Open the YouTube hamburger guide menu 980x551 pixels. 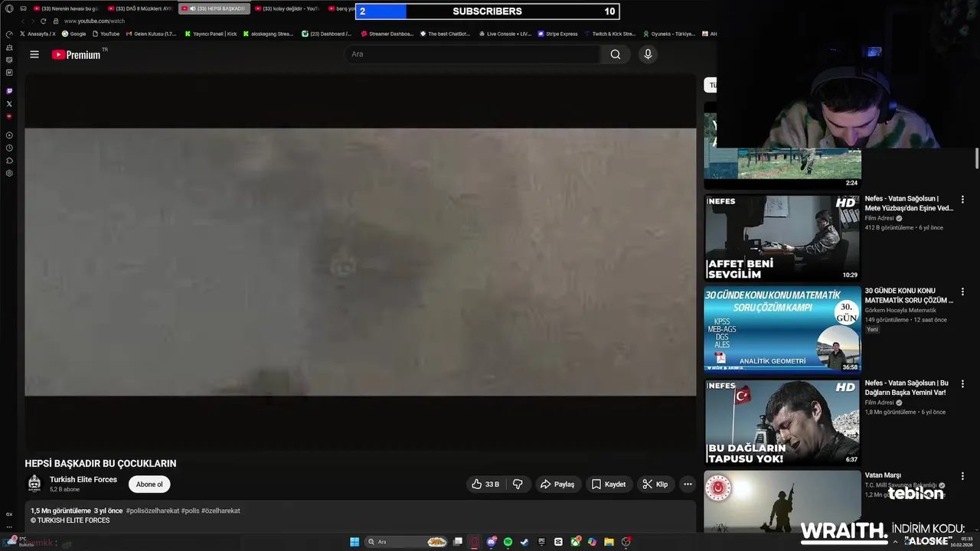pyautogui.click(x=34, y=54)
